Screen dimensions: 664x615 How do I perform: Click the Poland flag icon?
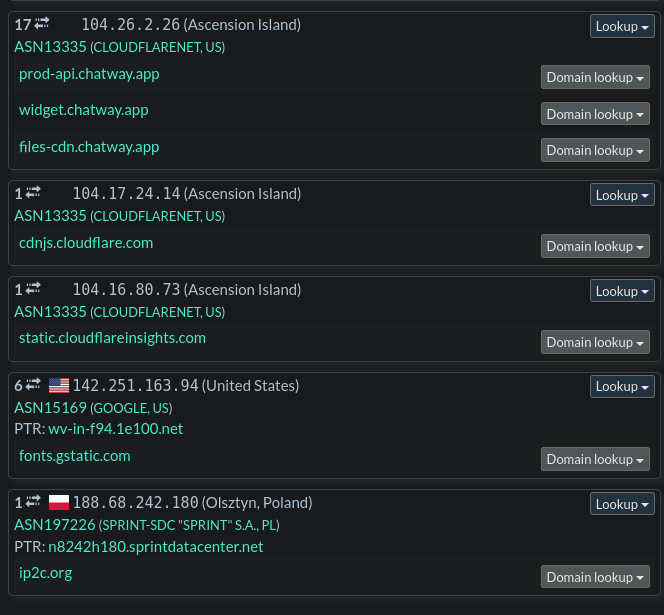click(x=59, y=503)
